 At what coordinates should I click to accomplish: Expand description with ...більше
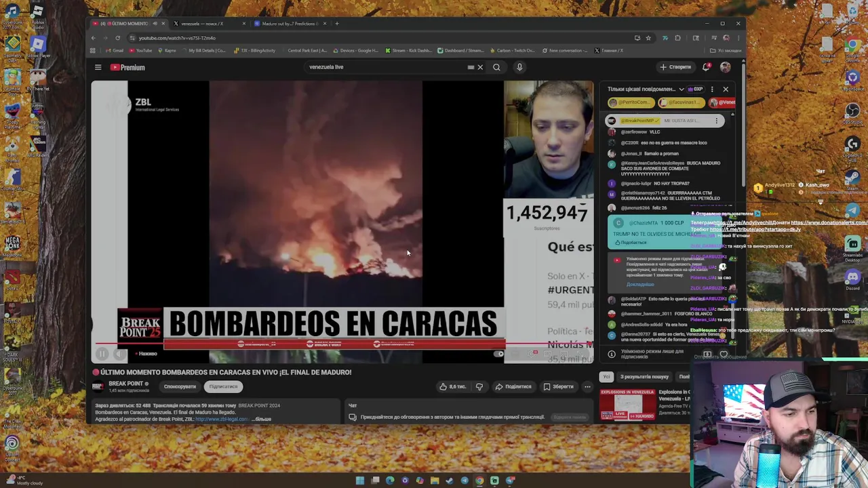[x=262, y=419]
